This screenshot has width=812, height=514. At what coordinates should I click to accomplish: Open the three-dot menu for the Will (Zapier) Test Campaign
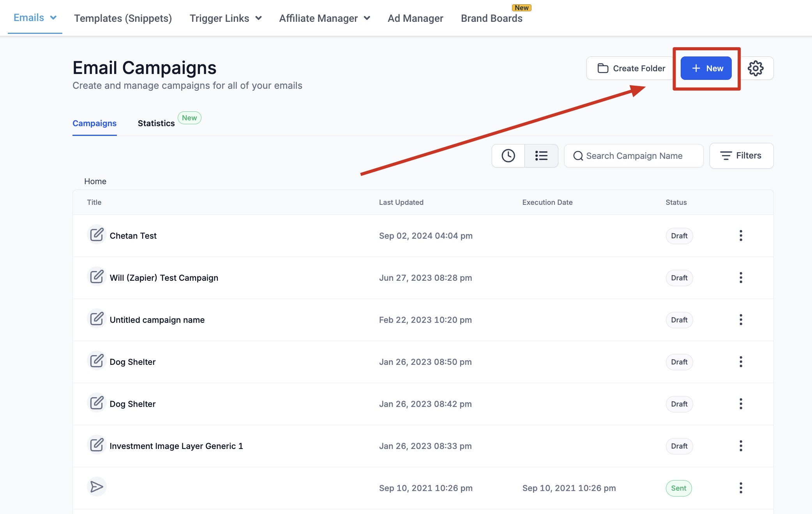pyautogui.click(x=741, y=278)
